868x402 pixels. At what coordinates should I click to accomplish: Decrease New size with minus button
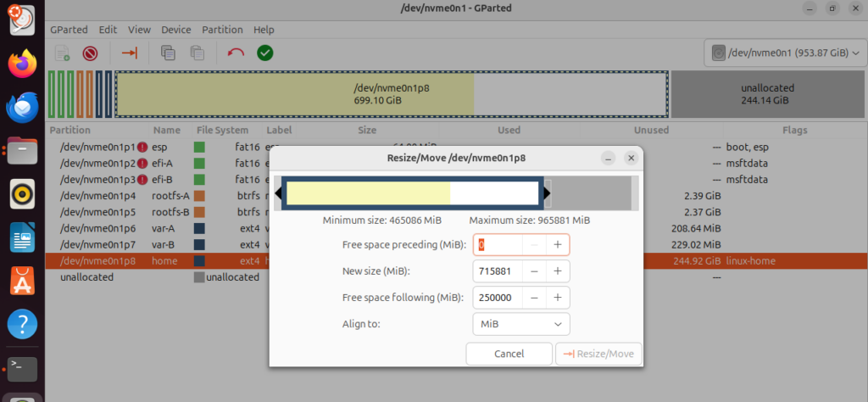(x=534, y=271)
